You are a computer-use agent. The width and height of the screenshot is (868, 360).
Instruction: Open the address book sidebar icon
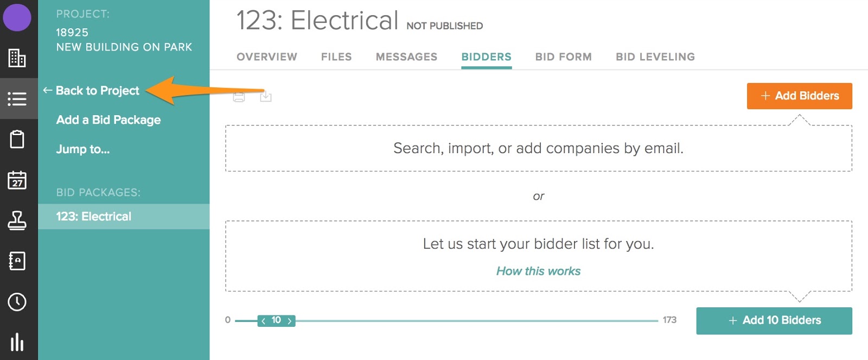tap(17, 261)
